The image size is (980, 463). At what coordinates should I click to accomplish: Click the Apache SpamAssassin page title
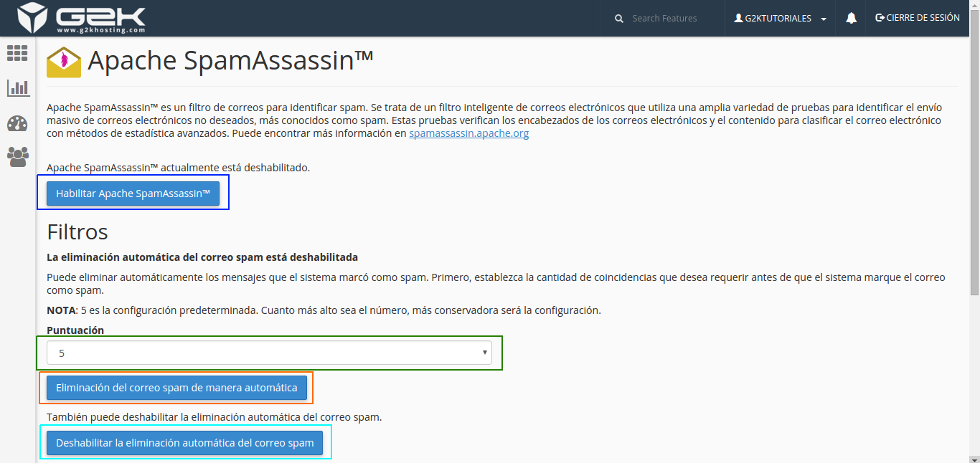point(231,62)
